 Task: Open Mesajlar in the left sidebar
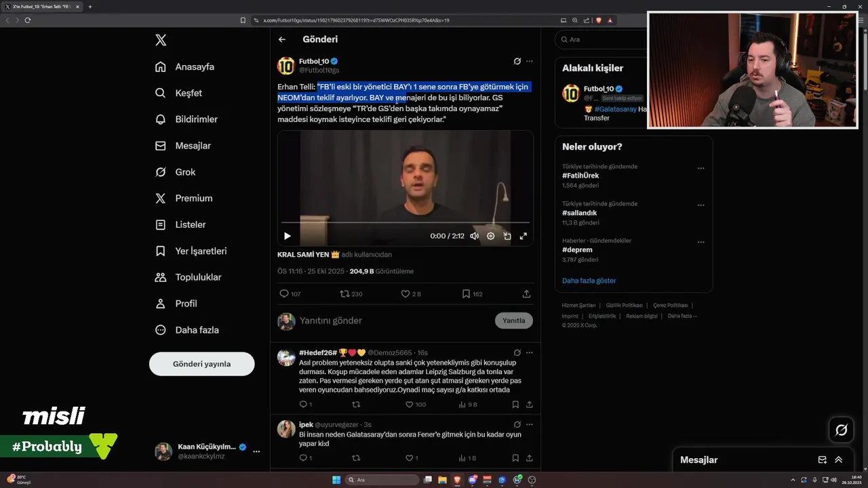(182, 146)
